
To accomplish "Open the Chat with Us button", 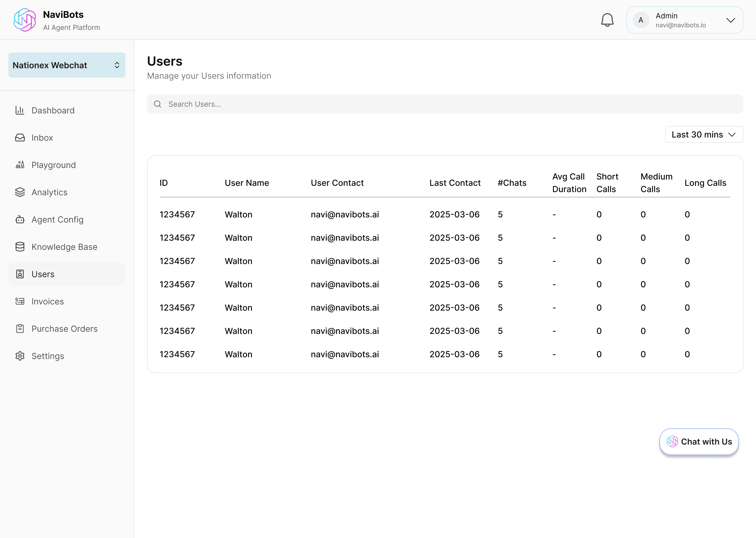I will tap(699, 442).
